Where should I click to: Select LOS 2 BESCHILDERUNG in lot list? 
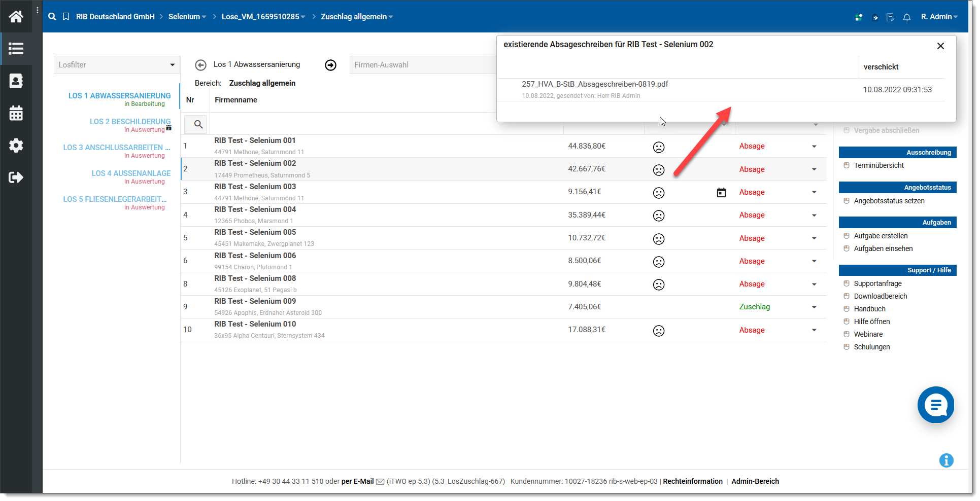coord(130,122)
